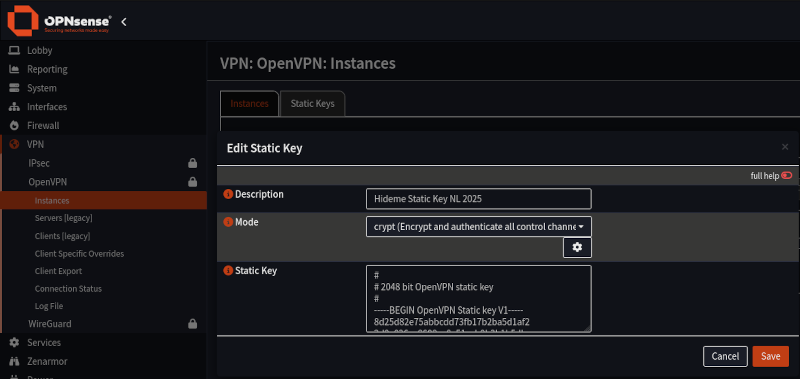800x379 pixels.
Task: Open the Instances tab
Action: click(x=249, y=104)
